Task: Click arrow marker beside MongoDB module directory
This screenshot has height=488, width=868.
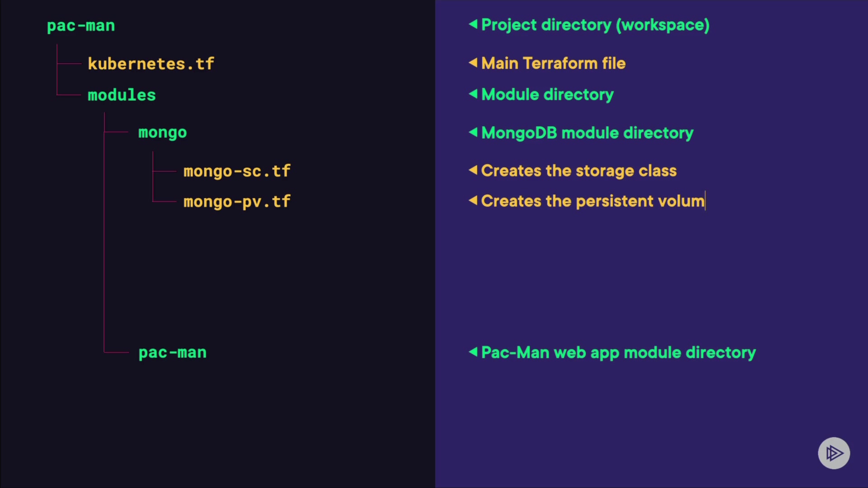Action: tap(473, 132)
